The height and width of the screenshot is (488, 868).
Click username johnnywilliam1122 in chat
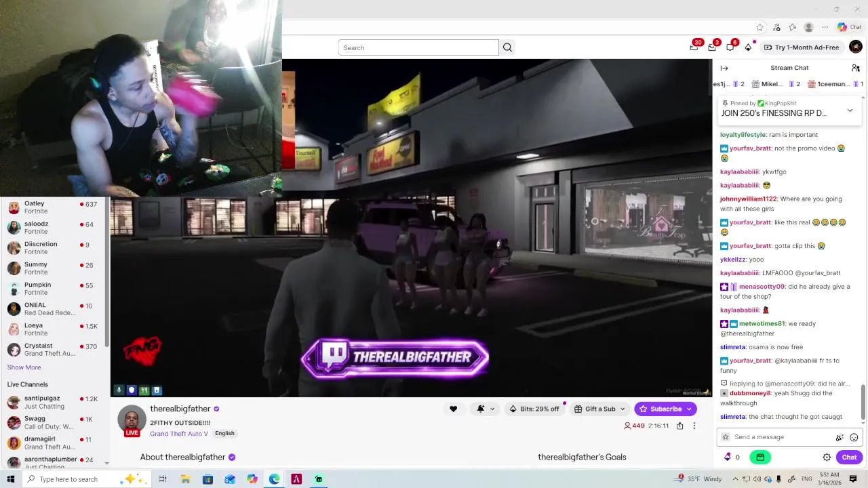pyautogui.click(x=749, y=199)
